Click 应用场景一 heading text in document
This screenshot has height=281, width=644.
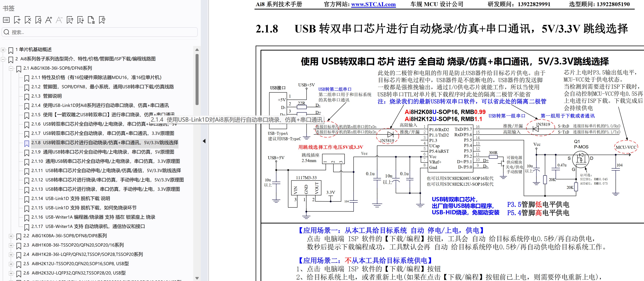coord(391,230)
